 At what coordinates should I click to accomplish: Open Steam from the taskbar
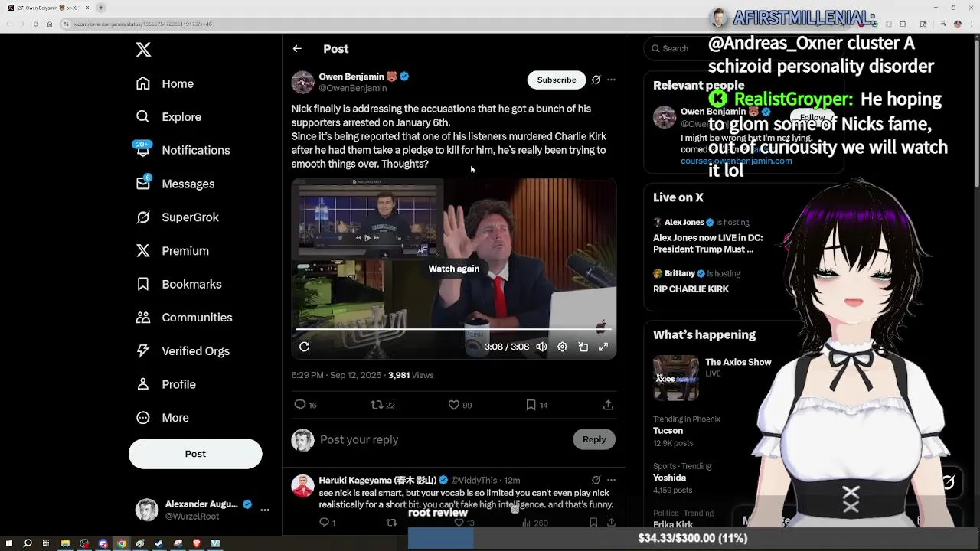point(158,543)
